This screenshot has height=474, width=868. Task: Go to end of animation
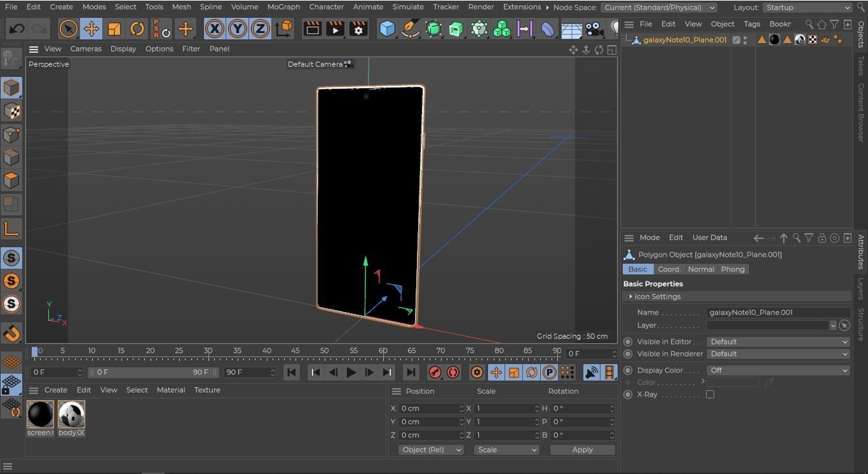coord(410,372)
